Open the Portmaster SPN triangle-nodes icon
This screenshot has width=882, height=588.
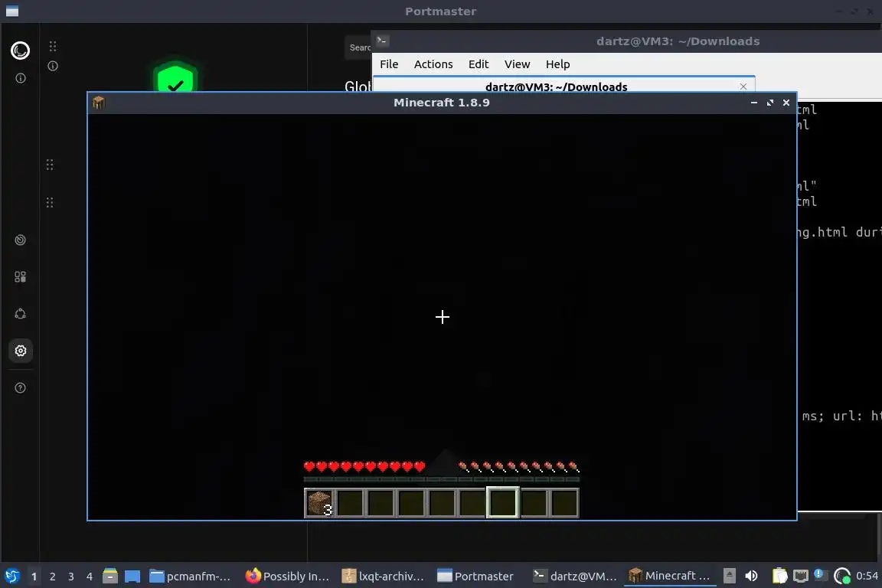click(x=20, y=314)
